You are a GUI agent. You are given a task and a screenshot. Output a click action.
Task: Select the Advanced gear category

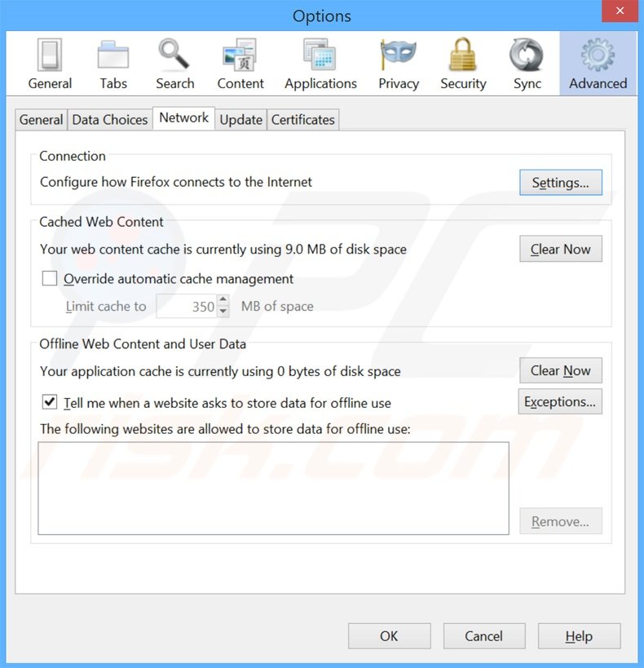pyautogui.click(x=598, y=64)
